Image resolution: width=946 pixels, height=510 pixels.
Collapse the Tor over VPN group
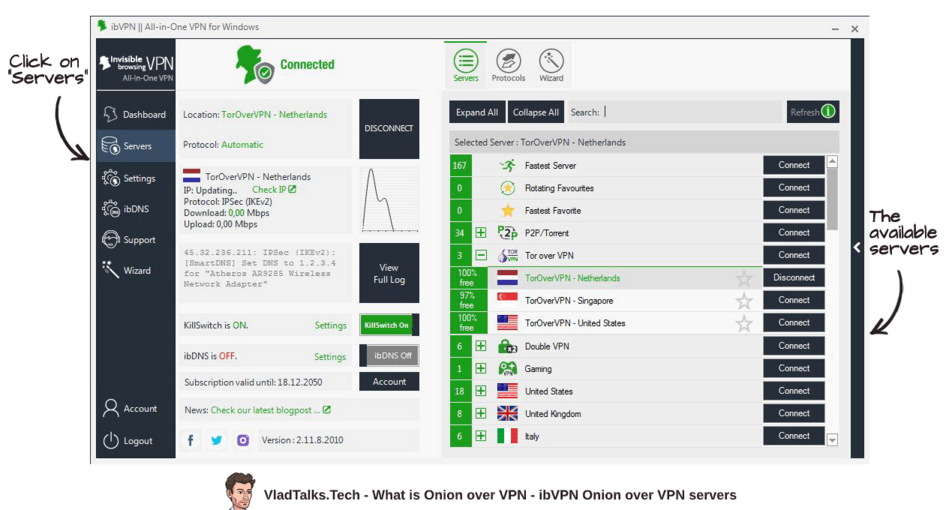481,255
